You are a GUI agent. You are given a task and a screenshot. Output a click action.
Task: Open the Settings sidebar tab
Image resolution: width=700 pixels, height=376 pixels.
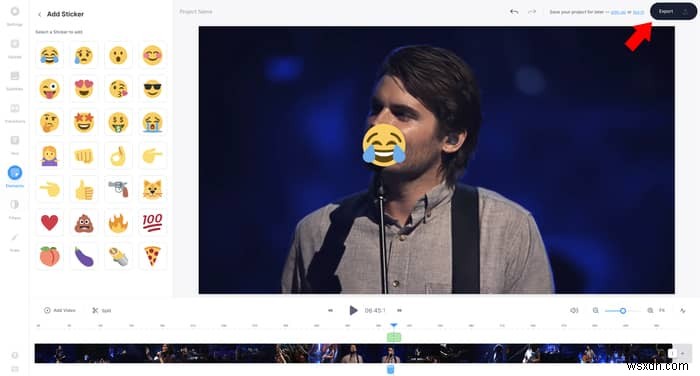pos(14,15)
